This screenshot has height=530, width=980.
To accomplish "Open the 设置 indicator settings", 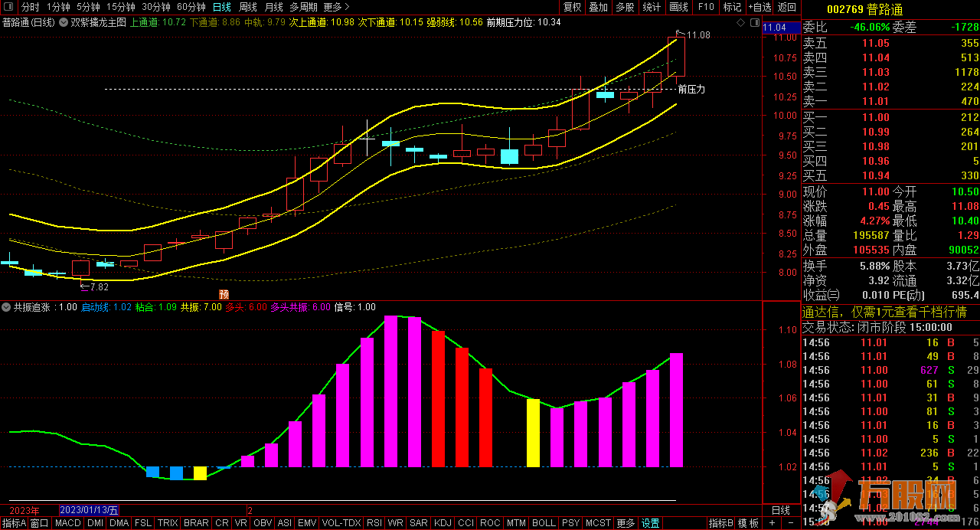I will pyautogui.click(x=650, y=523).
